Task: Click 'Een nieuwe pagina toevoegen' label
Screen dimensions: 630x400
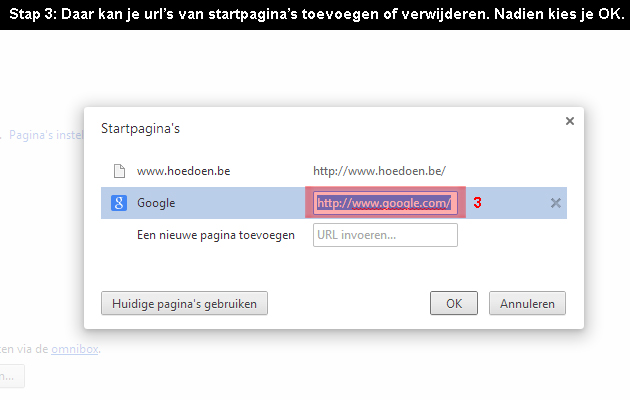Action: (216, 235)
